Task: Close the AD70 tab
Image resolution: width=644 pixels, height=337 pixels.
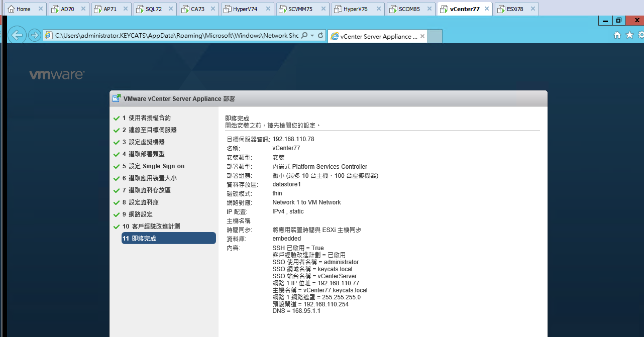Action: click(83, 9)
